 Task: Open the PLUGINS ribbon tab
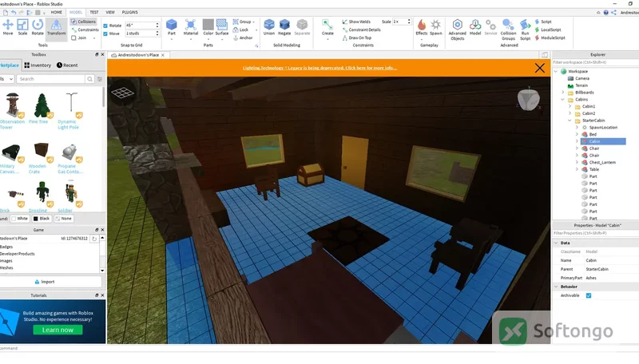pyautogui.click(x=129, y=12)
